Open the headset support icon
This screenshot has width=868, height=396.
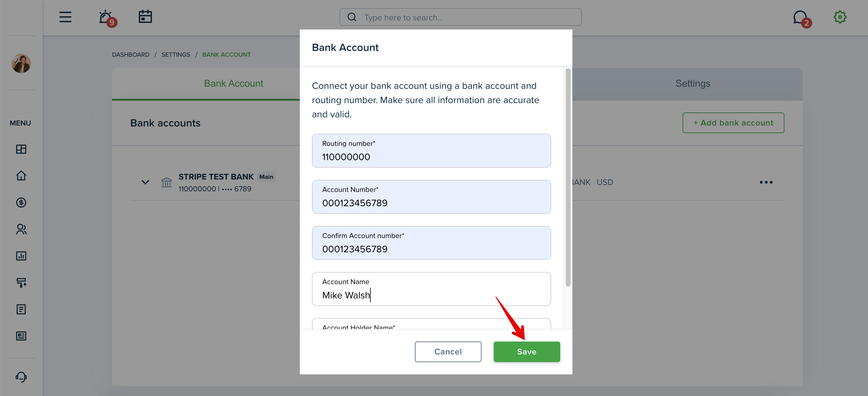coord(21,377)
